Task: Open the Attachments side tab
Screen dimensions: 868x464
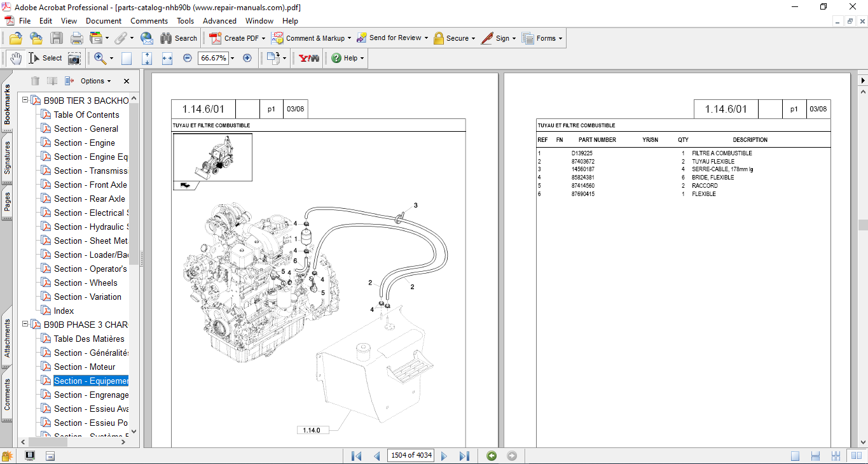Action: (x=7, y=339)
